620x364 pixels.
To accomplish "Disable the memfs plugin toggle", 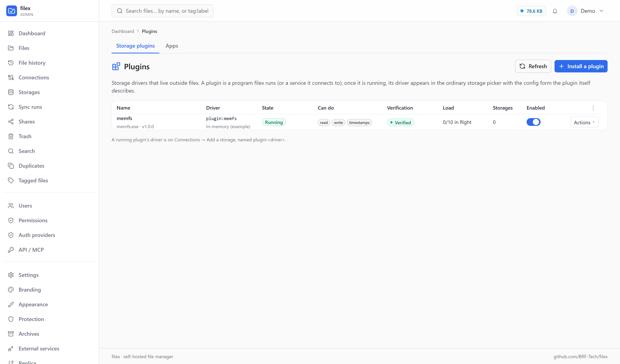I will 533,122.
